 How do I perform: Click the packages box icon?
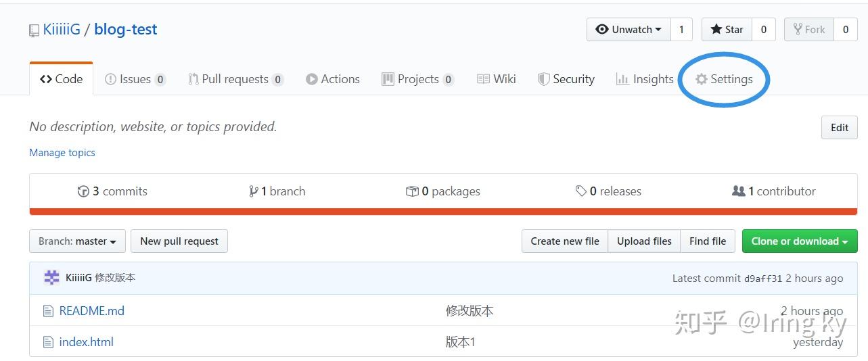coord(411,191)
